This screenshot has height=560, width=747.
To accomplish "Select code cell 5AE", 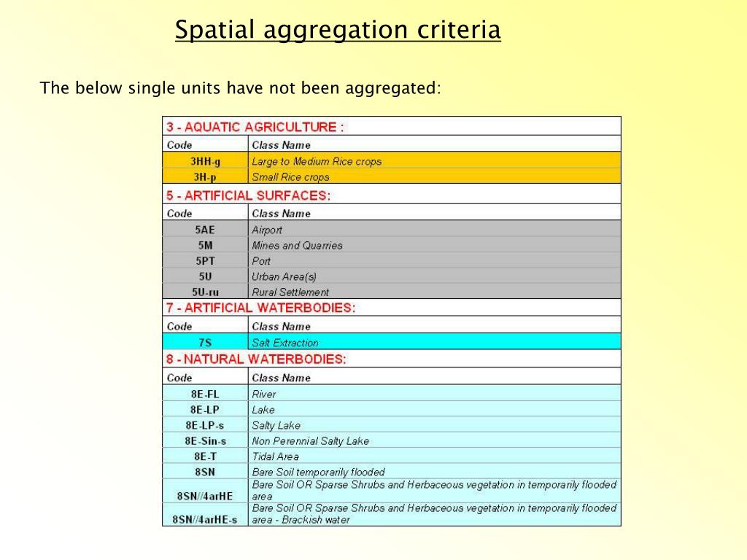I will coord(205,230).
